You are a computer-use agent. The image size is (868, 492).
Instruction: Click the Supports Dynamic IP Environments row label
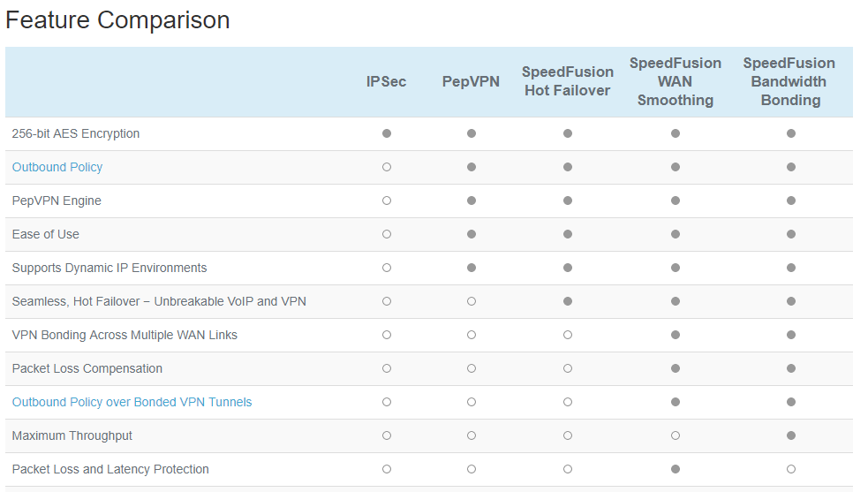[x=109, y=268]
